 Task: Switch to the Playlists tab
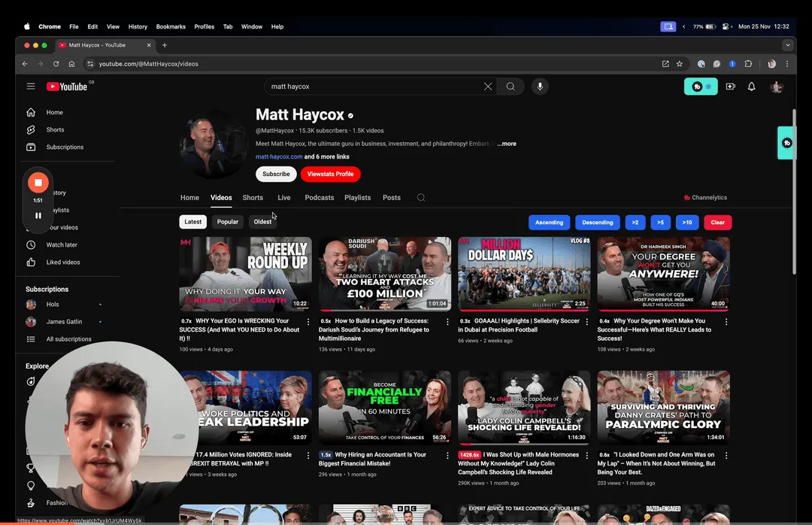coord(357,198)
